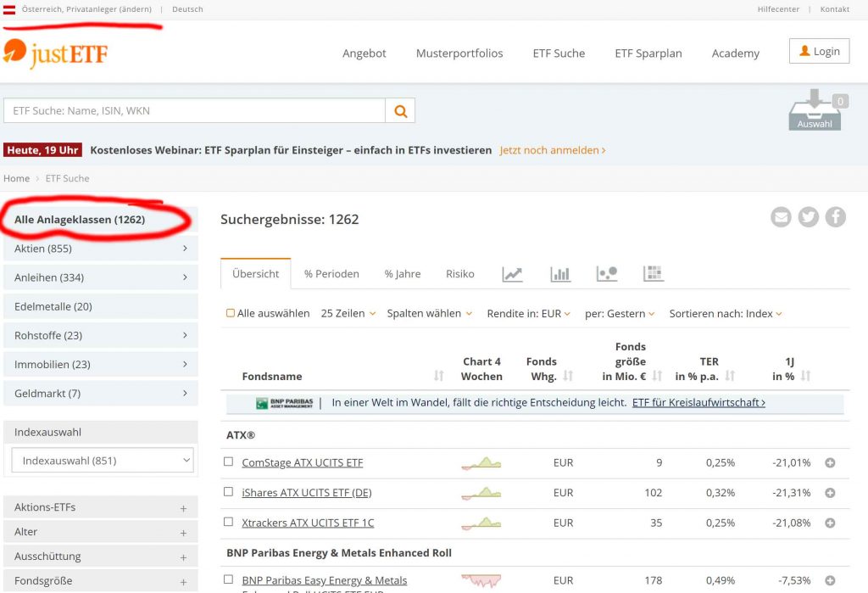Share results on Twitter icon

[808, 216]
